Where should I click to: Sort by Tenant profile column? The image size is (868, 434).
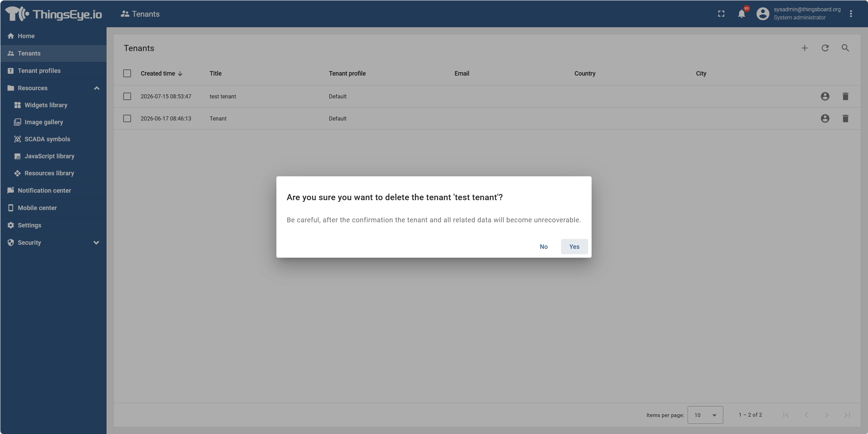tap(347, 73)
